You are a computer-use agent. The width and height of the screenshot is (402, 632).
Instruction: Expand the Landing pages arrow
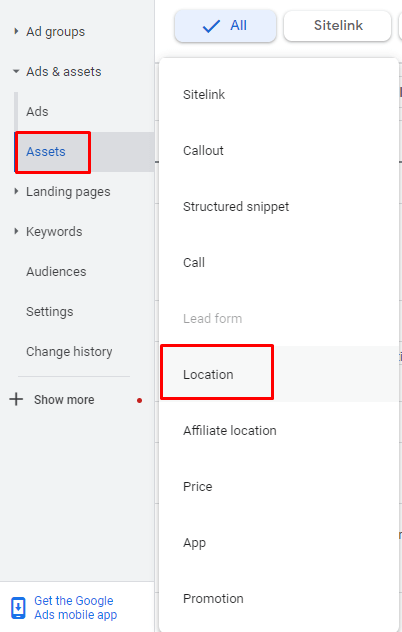[16, 191]
